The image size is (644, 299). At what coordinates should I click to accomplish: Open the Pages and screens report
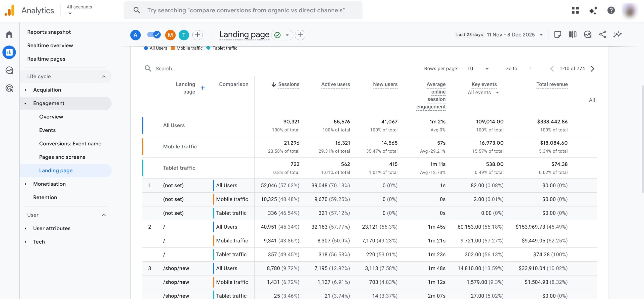(x=62, y=157)
